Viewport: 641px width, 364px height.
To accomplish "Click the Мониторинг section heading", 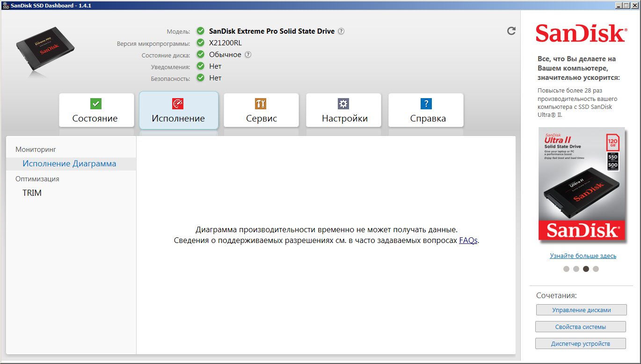I will pos(36,150).
